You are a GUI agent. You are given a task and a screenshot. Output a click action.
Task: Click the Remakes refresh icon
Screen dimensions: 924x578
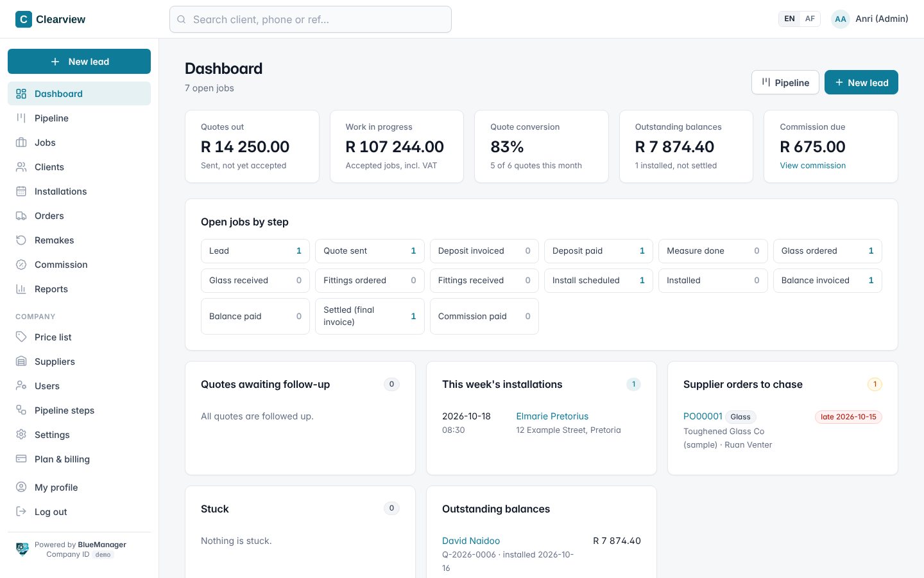pos(21,240)
